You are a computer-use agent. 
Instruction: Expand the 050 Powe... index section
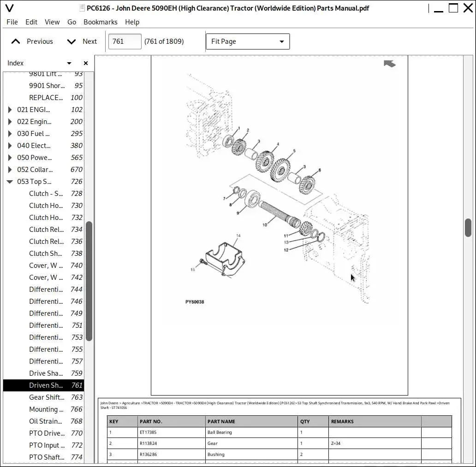[10, 158]
